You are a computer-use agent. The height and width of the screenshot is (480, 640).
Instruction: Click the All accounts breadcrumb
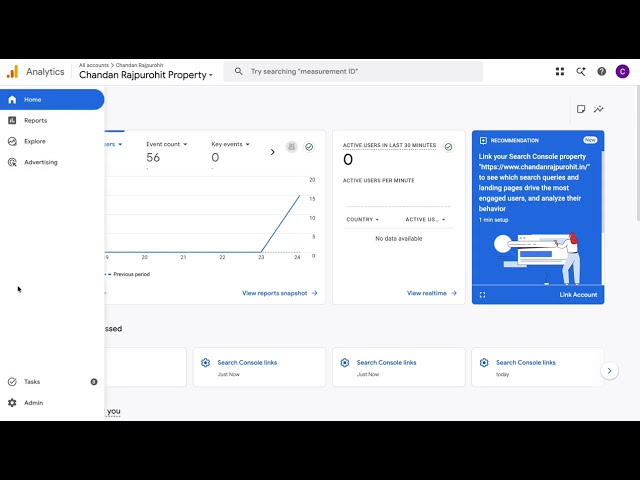[x=93, y=65]
